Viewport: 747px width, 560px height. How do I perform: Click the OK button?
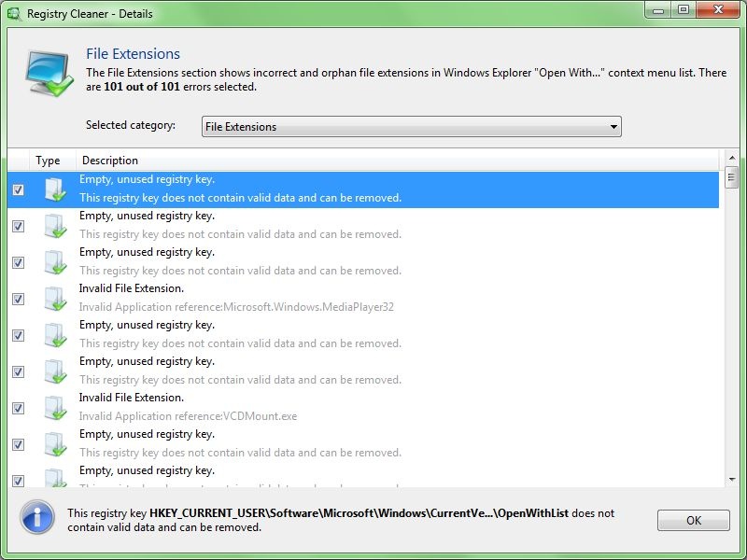click(x=693, y=520)
